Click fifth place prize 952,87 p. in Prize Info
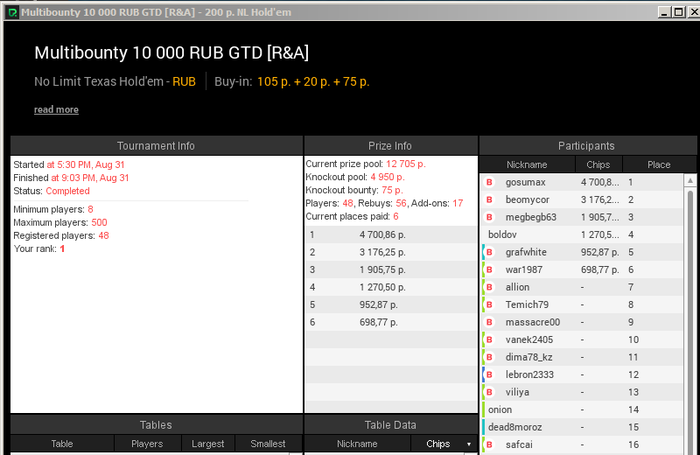The image size is (700, 455). coord(379,305)
